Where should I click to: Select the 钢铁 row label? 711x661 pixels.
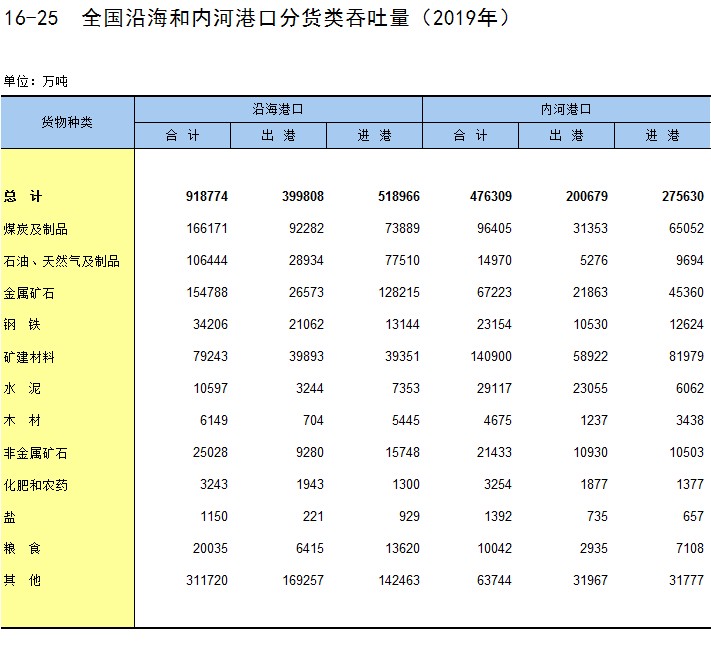point(22,325)
